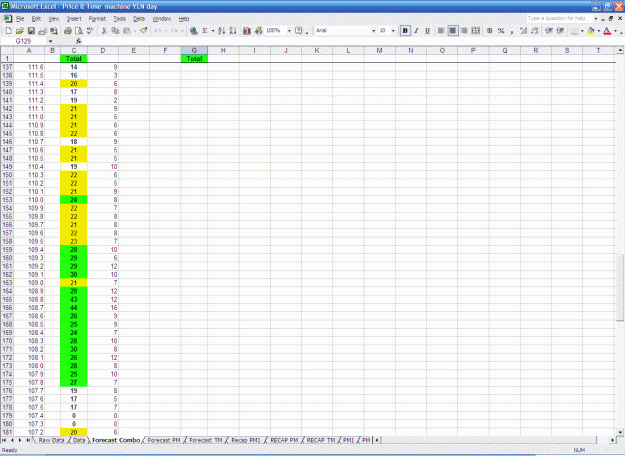Activate the Format Painter brush
Viewport: 625px width, 456px height.
[143, 31]
